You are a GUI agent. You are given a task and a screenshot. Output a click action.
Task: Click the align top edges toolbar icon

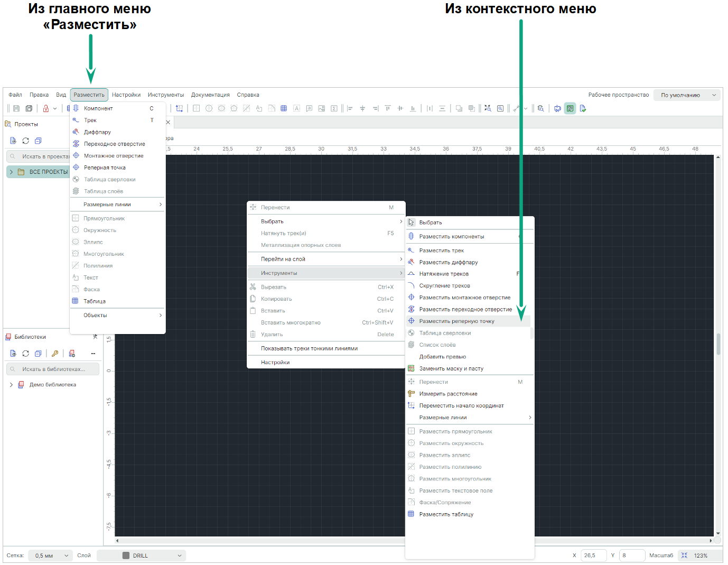388,108
